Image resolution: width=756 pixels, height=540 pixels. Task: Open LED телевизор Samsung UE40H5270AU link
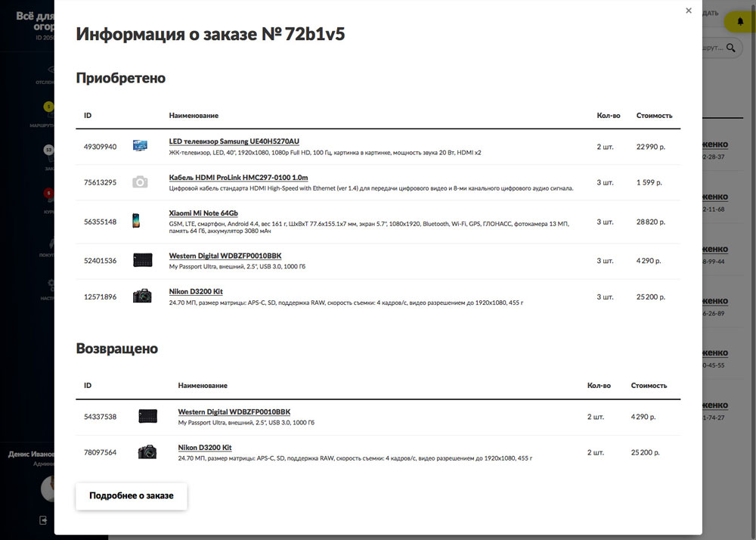click(234, 141)
